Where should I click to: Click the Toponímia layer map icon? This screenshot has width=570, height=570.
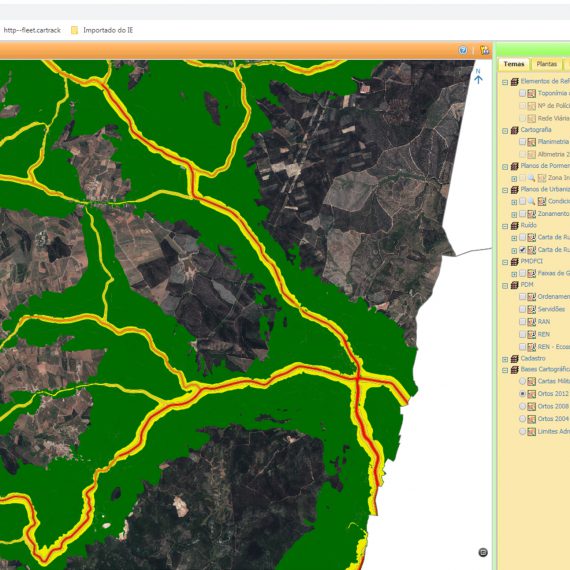[x=531, y=94]
